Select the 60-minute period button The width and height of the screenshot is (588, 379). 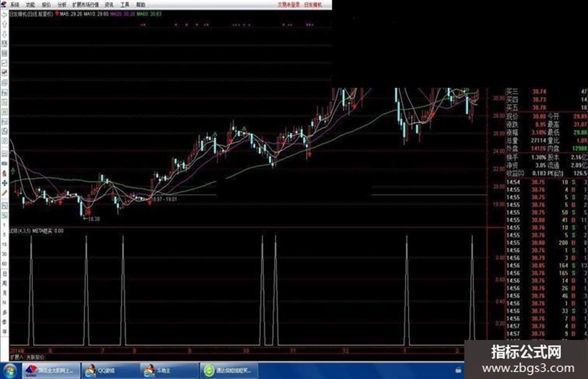click(4, 264)
